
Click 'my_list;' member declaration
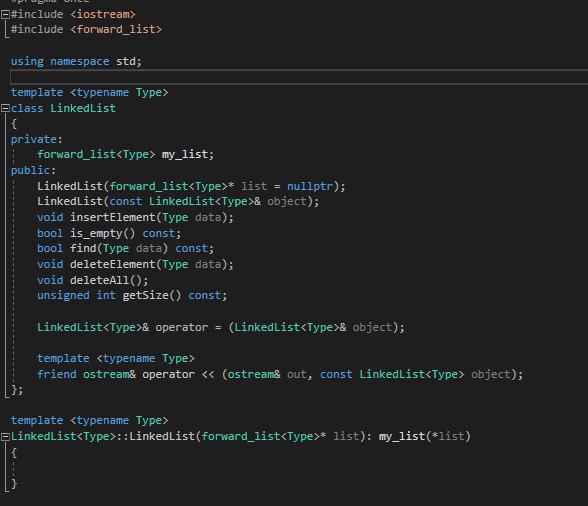188,154
